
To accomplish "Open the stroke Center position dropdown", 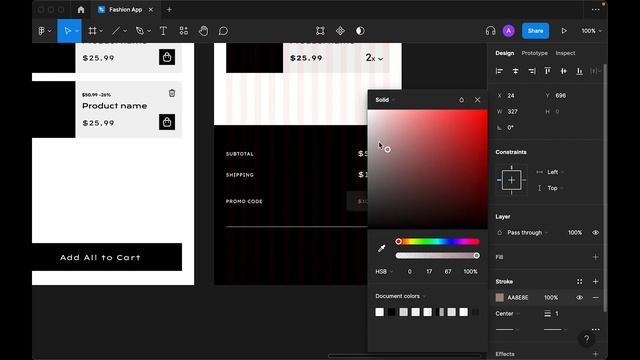I will (507, 313).
